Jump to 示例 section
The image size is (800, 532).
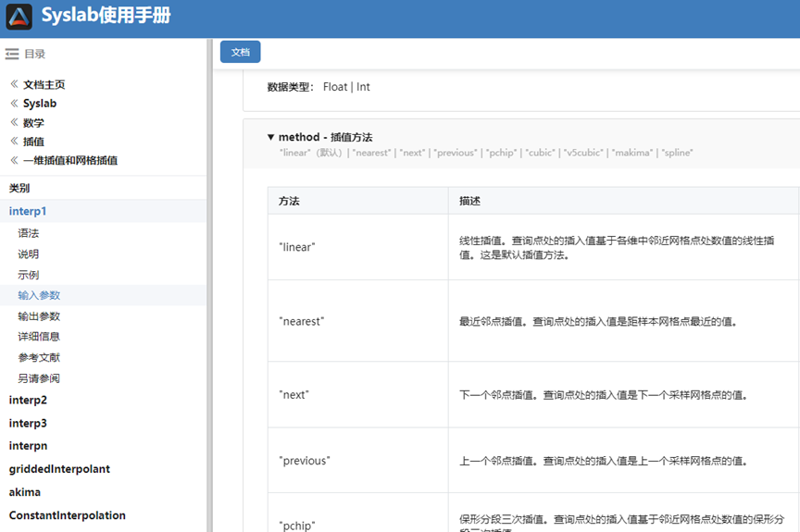coord(29,275)
